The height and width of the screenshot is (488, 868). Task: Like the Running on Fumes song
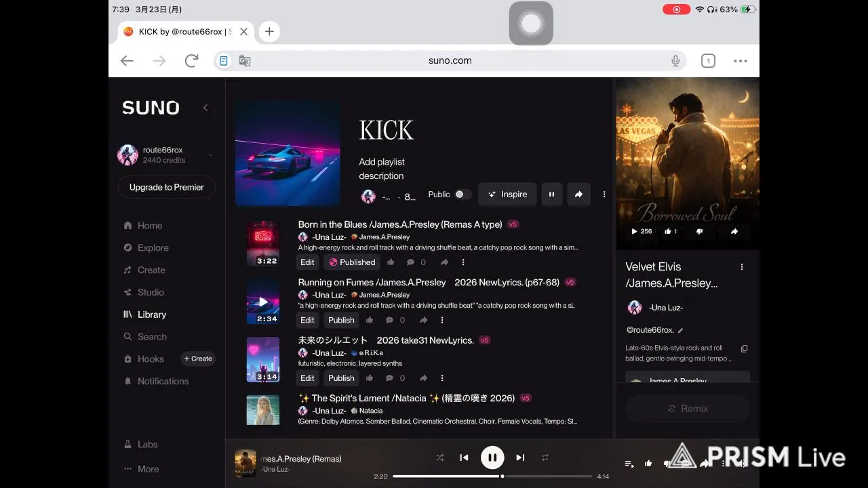(370, 320)
